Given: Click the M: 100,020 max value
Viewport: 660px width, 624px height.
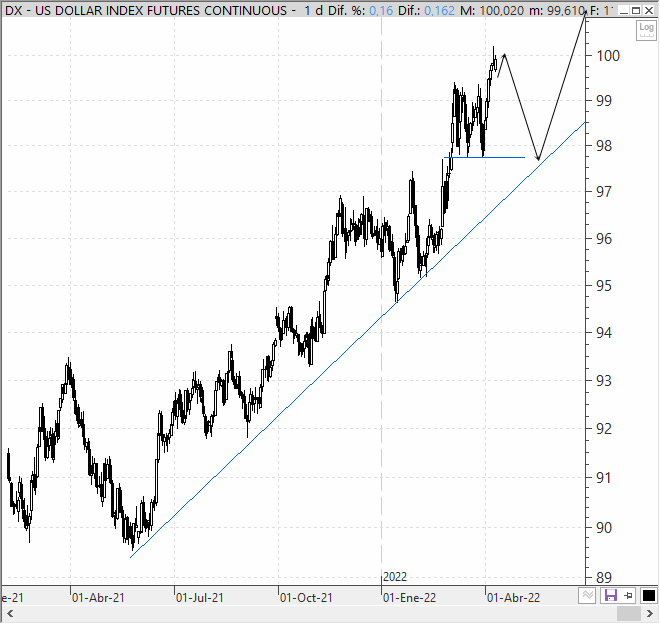Looking at the screenshot, I should click(493, 10).
